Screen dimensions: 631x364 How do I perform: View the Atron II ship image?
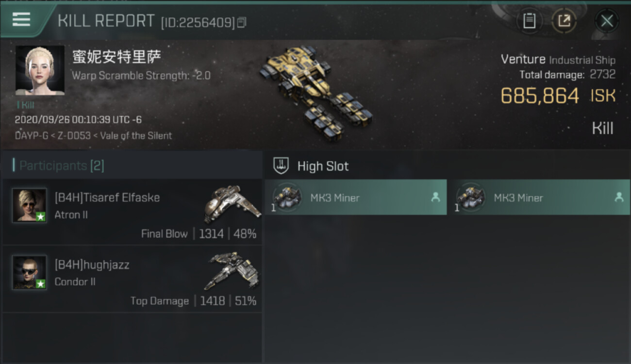[232, 204]
